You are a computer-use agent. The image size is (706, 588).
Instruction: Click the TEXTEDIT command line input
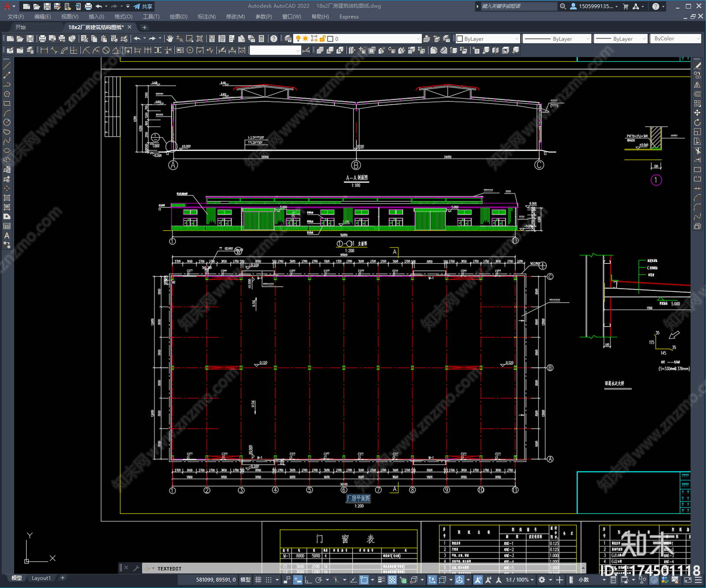[x=362, y=568]
